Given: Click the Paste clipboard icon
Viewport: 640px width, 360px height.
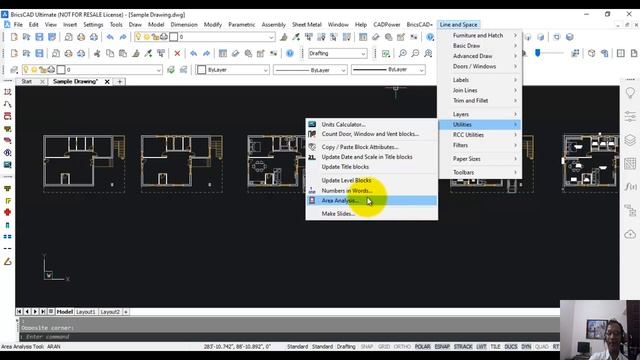Looking at the screenshot, I should point(123,53).
